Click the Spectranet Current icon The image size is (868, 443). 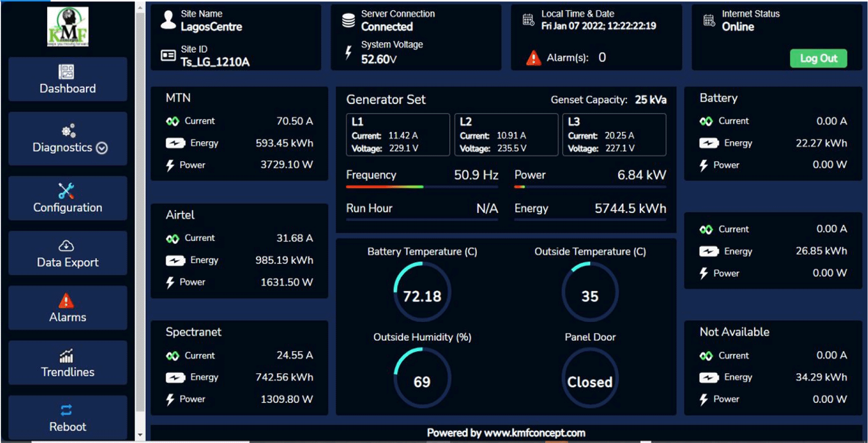point(173,356)
